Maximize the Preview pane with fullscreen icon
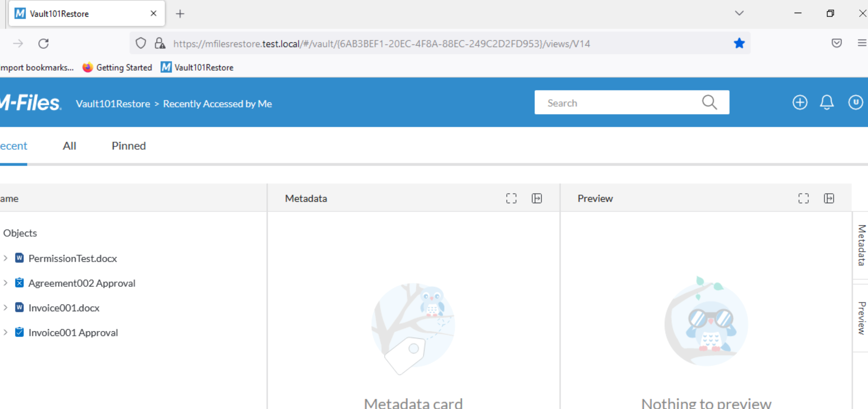The width and height of the screenshot is (868, 409). 803,198
